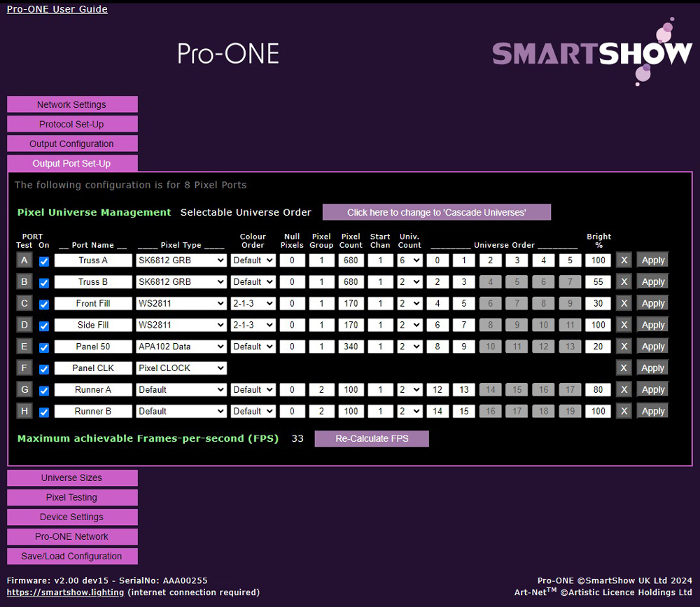
Task: Click port test button A
Action: point(25,260)
